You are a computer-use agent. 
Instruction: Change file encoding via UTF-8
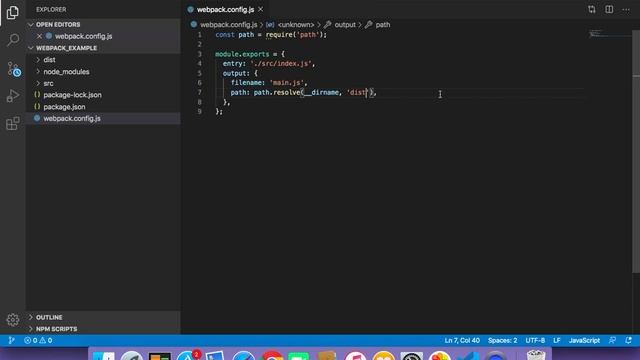pyautogui.click(x=535, y=340)
